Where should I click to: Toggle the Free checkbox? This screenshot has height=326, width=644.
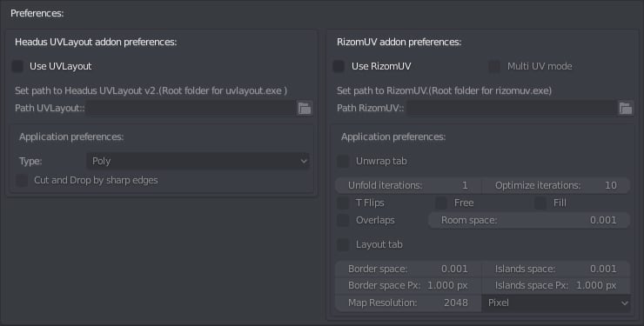(x=441, y=203)
